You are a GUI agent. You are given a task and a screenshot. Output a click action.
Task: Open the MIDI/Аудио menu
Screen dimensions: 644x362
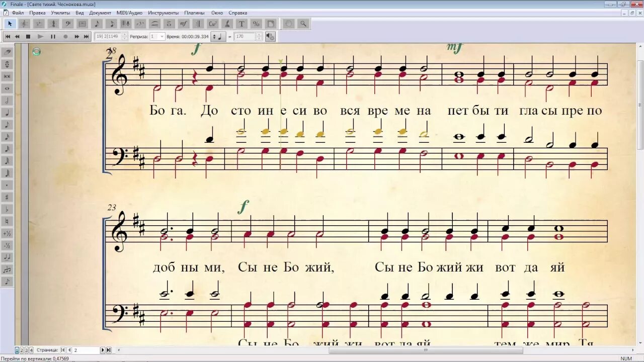129,13
